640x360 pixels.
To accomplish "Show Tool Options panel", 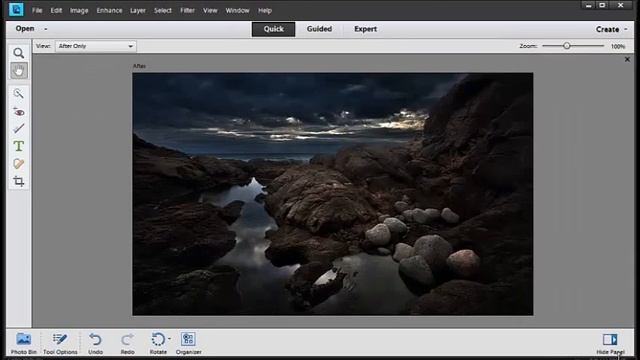I will 60,343.
